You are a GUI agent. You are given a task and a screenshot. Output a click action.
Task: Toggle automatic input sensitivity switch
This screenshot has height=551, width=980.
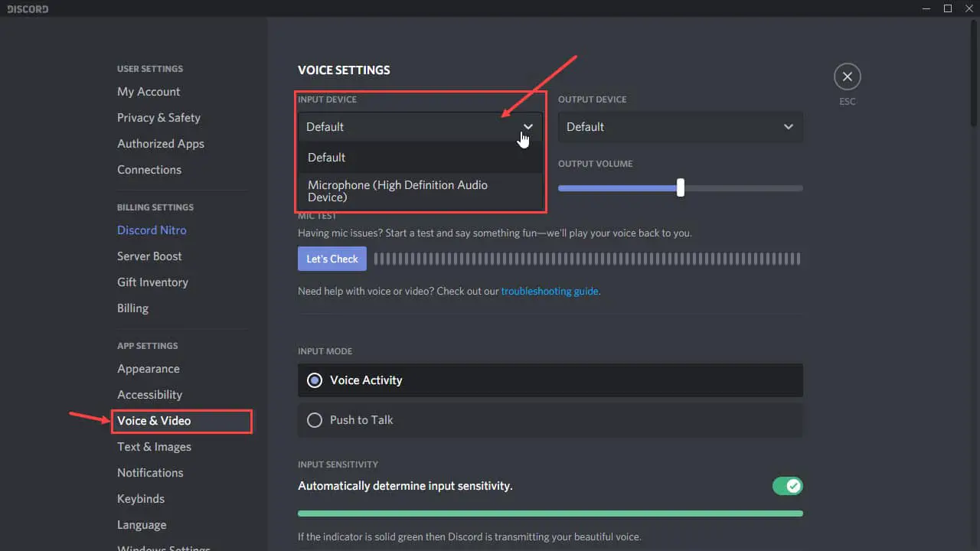[787, 486]
